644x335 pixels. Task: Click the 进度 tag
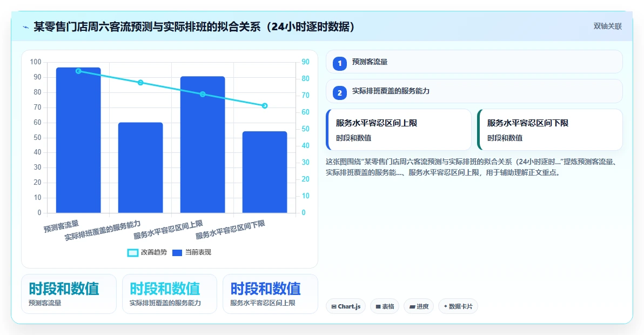419,306
